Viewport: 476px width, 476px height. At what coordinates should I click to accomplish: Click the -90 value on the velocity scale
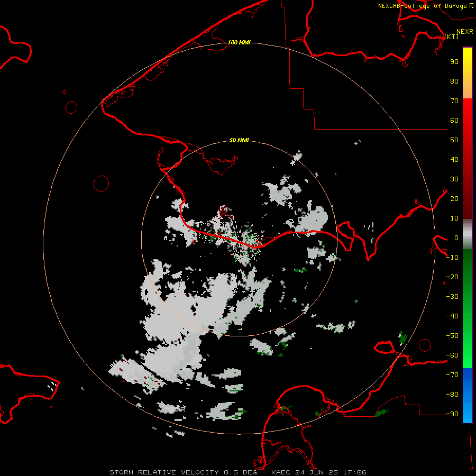click(452, 414)
